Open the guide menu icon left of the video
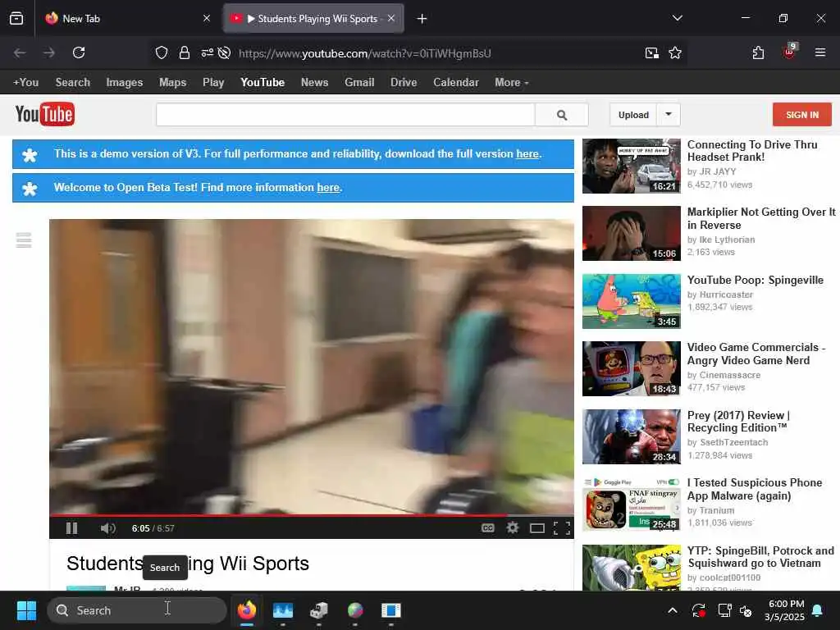This screenshot has width=840, height=630. pyautogui.click(x=24, y=240)
